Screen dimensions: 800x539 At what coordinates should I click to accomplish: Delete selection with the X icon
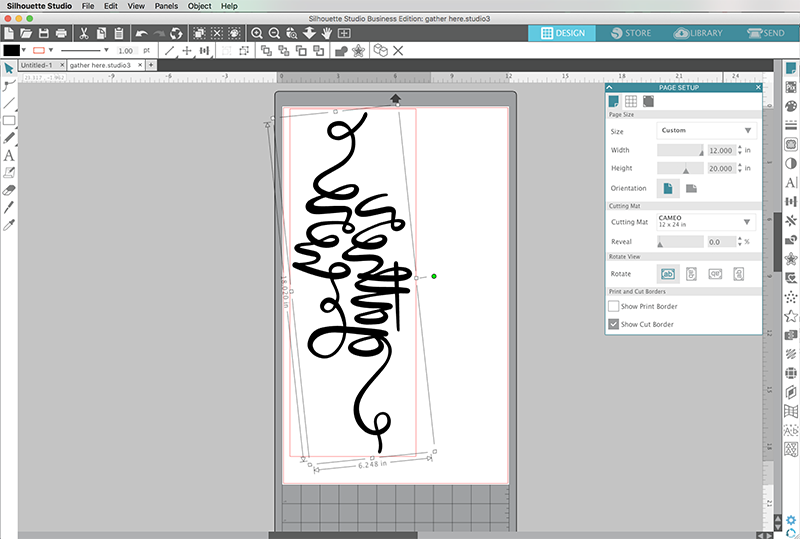click(398, 51)
